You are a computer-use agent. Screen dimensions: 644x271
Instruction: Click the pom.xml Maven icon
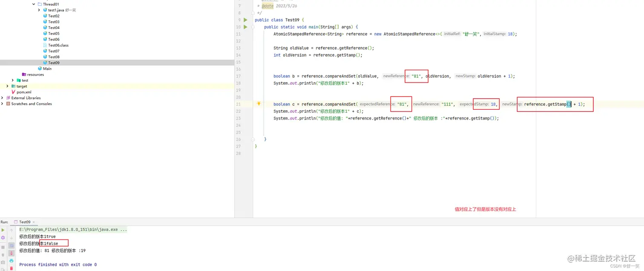tap(13, 92)
